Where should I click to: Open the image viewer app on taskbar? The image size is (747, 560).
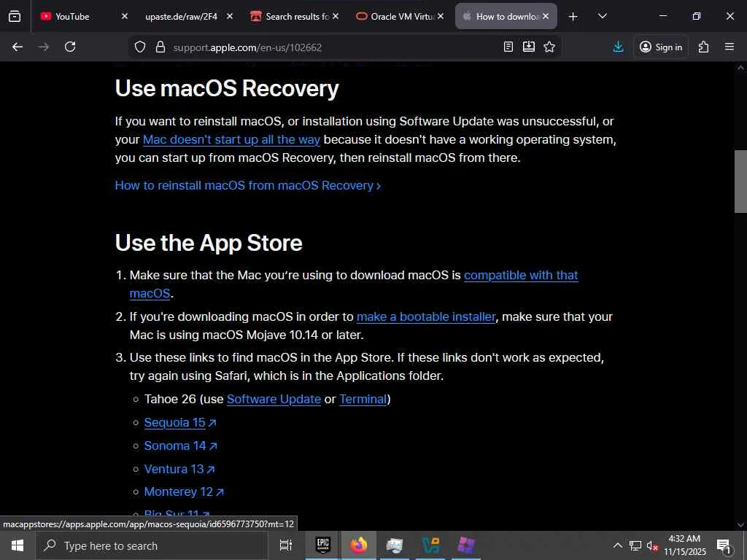pyautogui.click(x=395, y=545)
